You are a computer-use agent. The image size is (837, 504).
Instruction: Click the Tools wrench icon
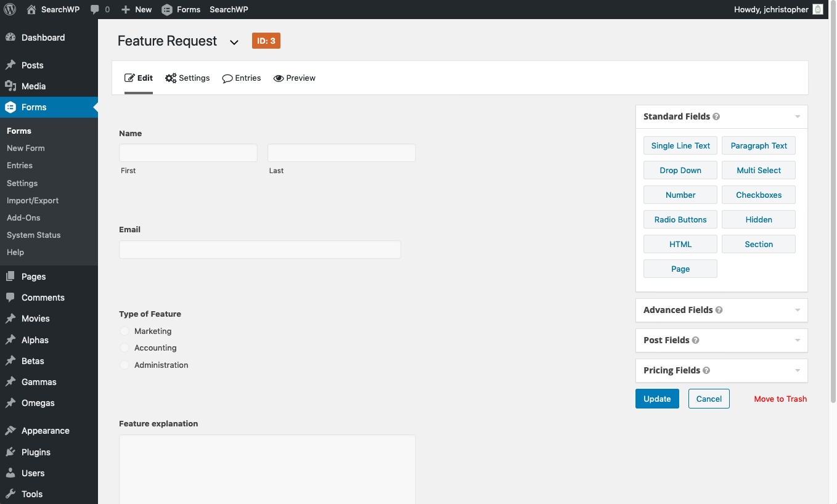10,494
